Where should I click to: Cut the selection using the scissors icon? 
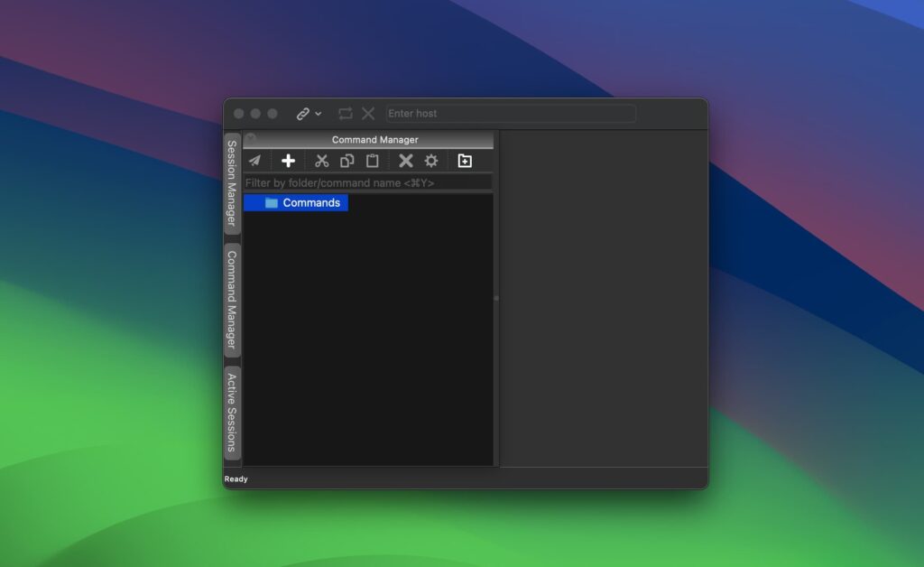click(x=321, y=160)
